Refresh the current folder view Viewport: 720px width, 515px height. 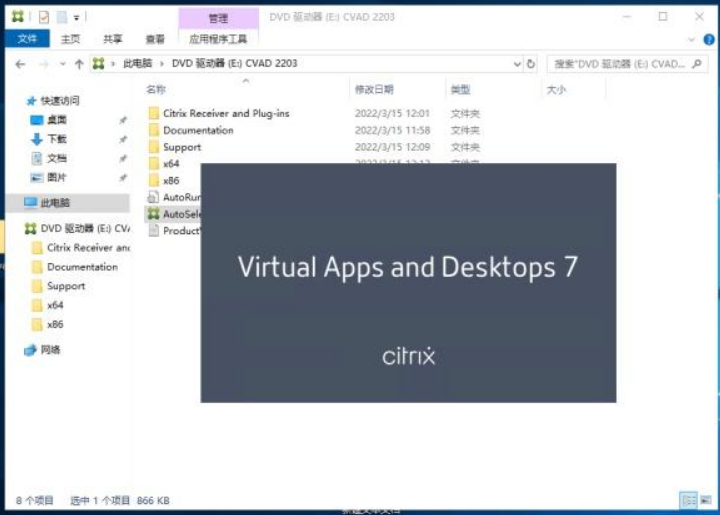pyautogui.click(x=531, y=64)
